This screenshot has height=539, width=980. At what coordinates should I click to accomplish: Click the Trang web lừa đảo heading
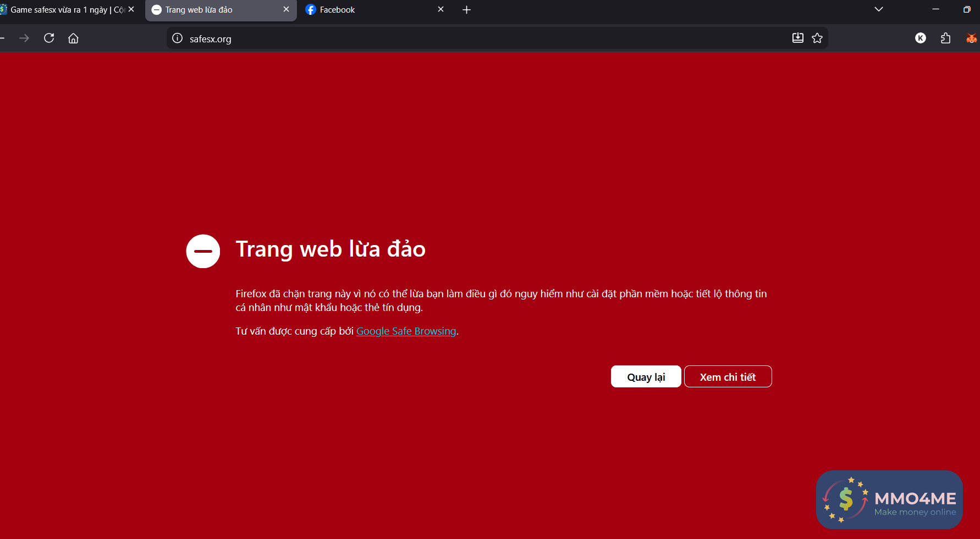tap(331, 249)
